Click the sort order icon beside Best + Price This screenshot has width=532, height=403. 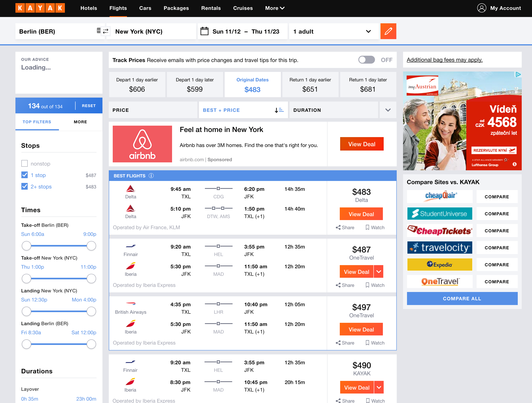pos(279,110)
